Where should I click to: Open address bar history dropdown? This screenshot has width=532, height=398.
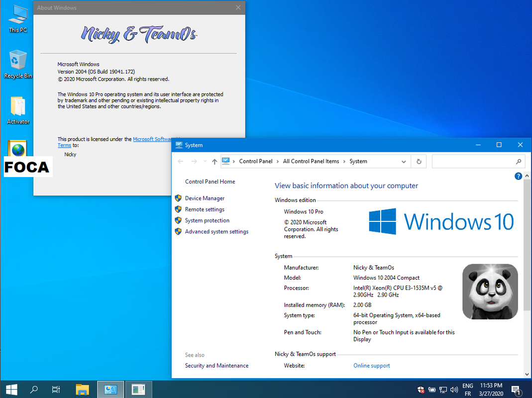click(404, 162)
